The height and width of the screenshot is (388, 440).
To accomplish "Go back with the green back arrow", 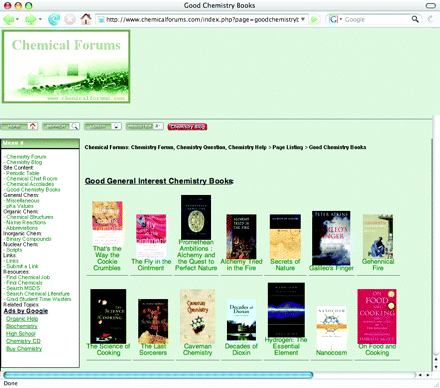I will [9, 19].
